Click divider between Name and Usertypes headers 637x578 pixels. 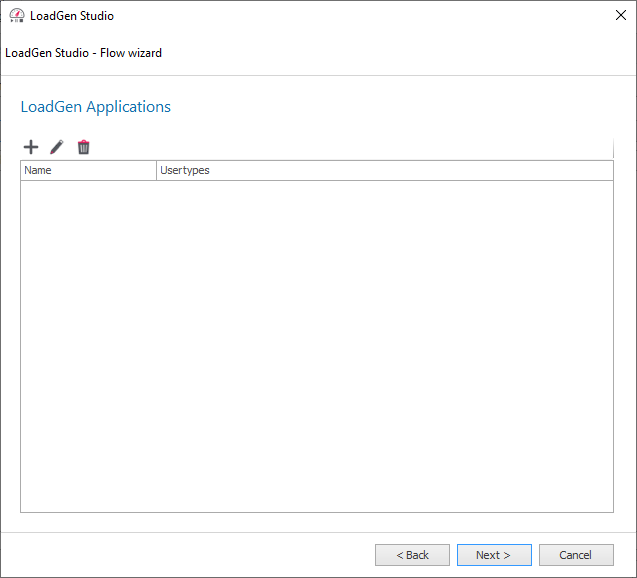pyautogui.click(x=156, y=170)
